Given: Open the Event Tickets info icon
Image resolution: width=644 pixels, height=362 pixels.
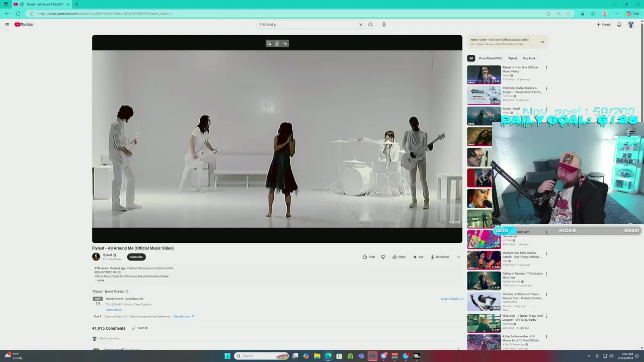Looking at the screenshot, I should pos(127,292).
